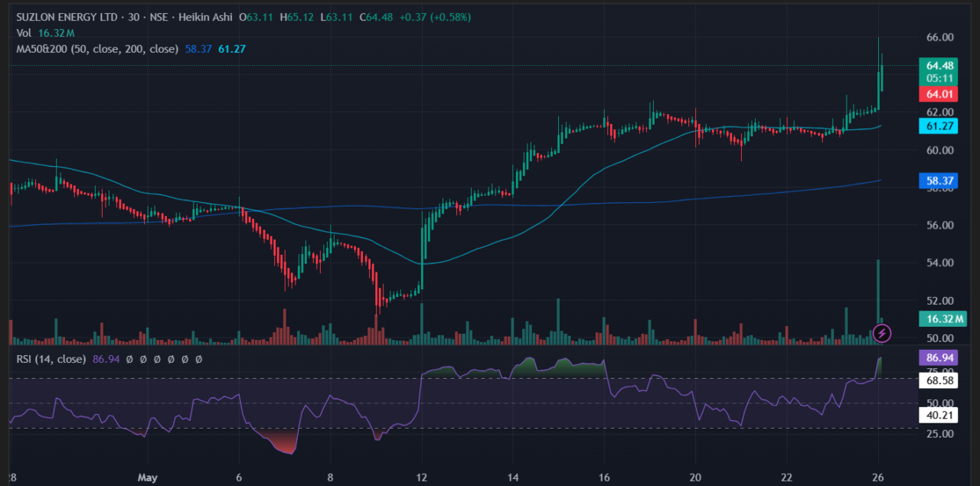Click the May label on time axis
This screenshot has height=486, width=980.
tap(148, 477)
